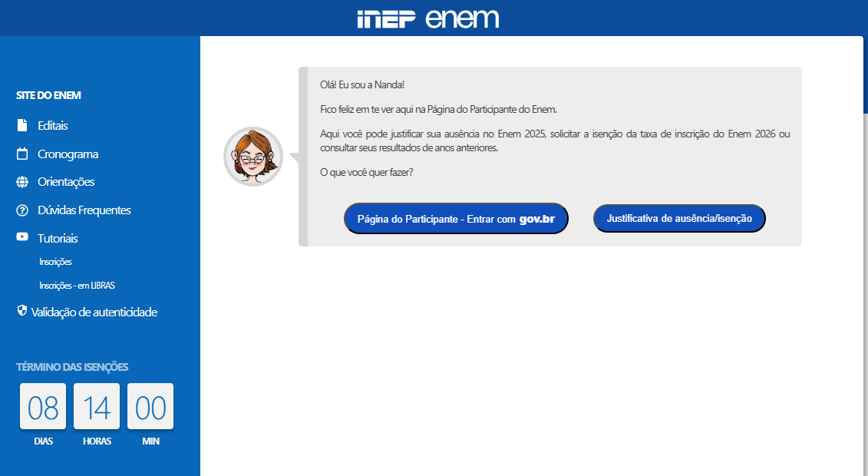Open the Editais link

pos(53,126)
